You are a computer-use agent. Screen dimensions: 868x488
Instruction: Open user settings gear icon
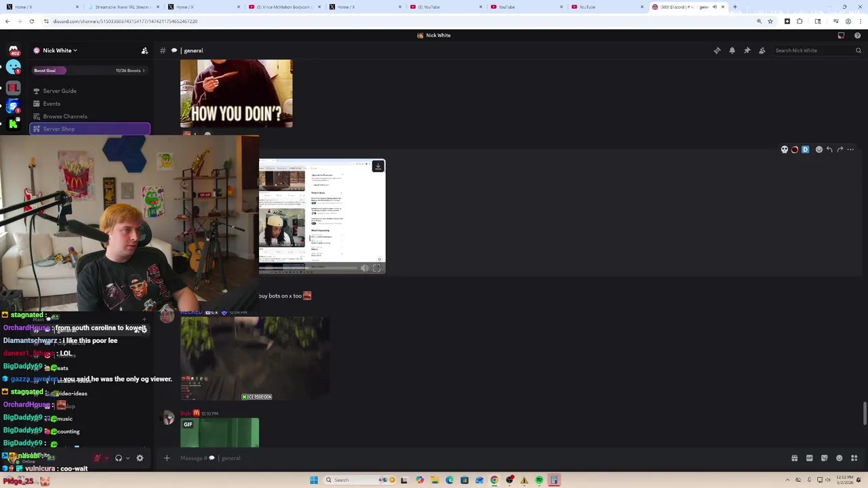(140, 458)
